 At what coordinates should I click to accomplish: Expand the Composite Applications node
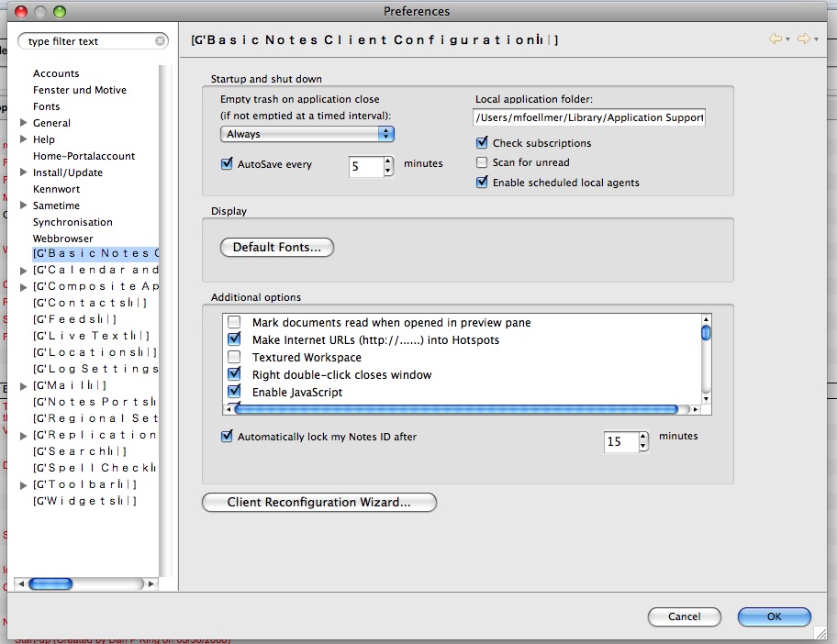click(x=23, y=287)
